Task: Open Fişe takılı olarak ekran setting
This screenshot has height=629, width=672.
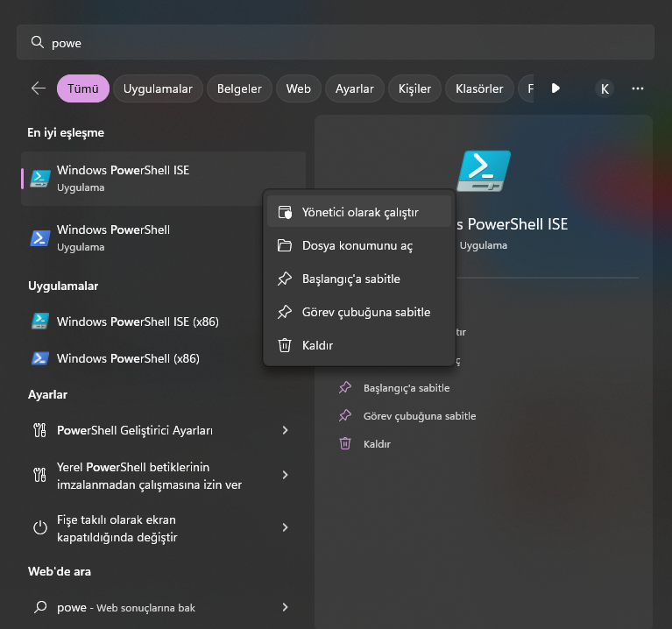Action: tap(163, 528)
